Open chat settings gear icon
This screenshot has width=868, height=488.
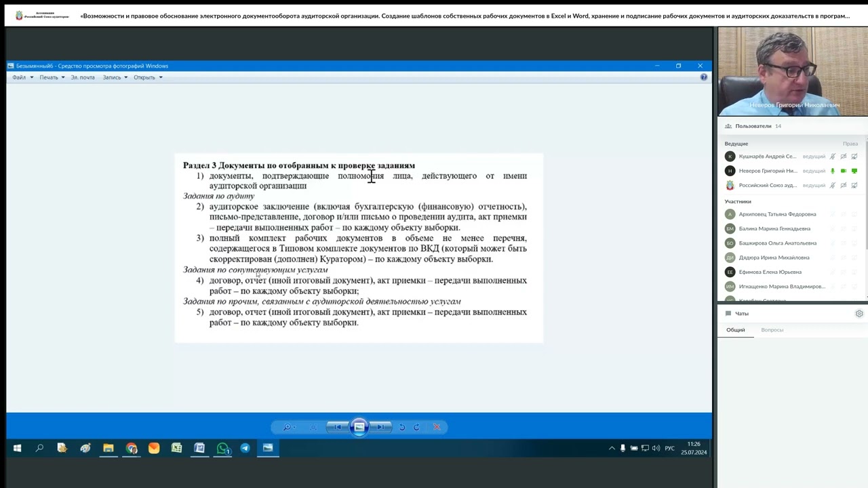click(859, 314)
